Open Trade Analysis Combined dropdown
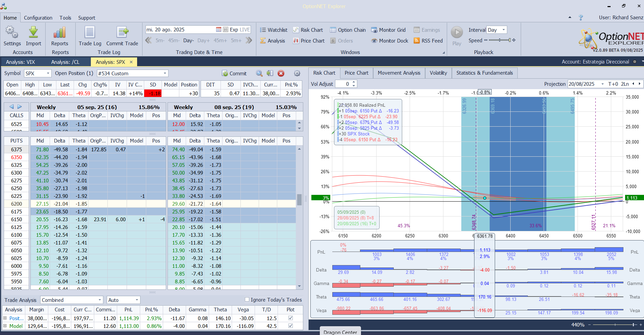644x335 pixels. (x=100, y=300)
